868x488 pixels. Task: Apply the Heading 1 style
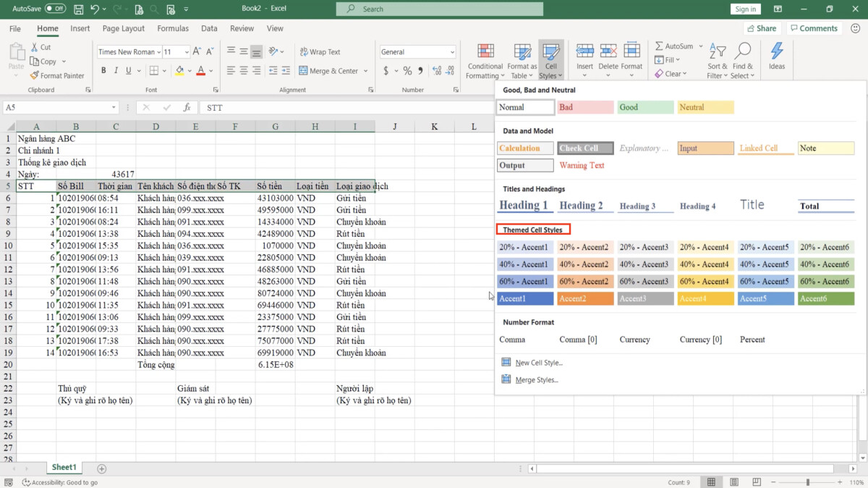point(524,205)
